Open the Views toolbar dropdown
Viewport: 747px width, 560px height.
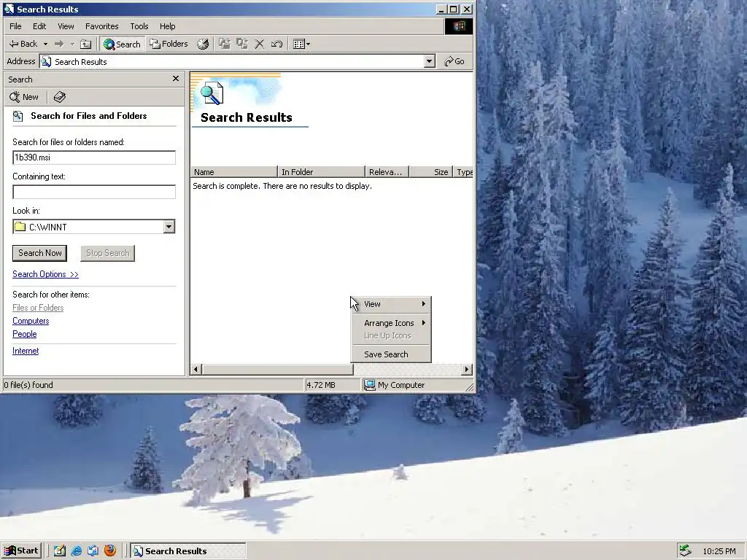click(x=301, y=44)
